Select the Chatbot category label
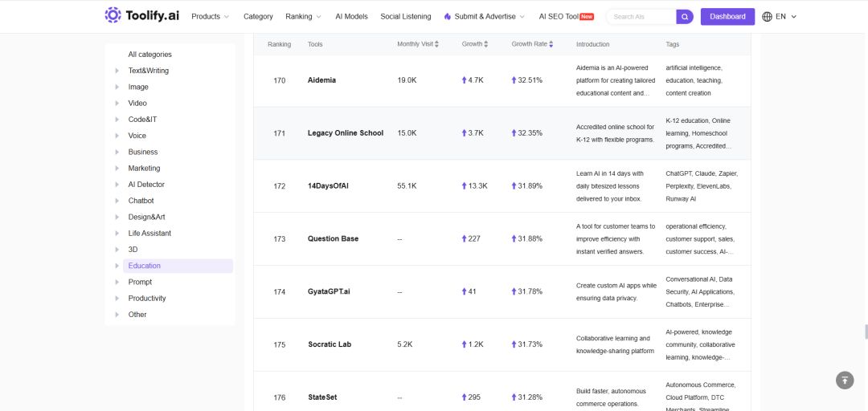 tap(141, 201)
